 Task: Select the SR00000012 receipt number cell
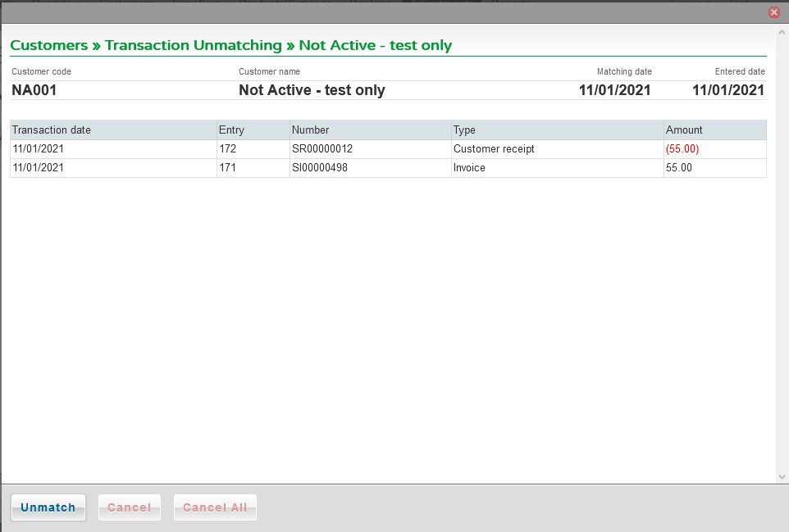coord(371,149)
